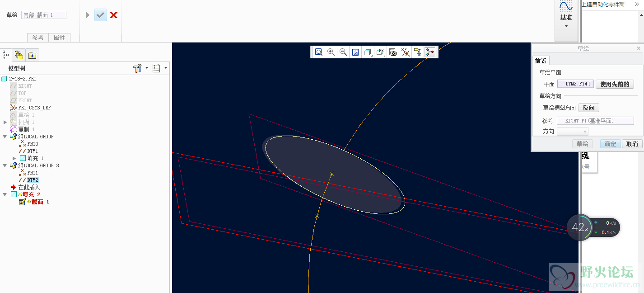Open the 参考 tab

pyautogui.click(x=37, y=38)
